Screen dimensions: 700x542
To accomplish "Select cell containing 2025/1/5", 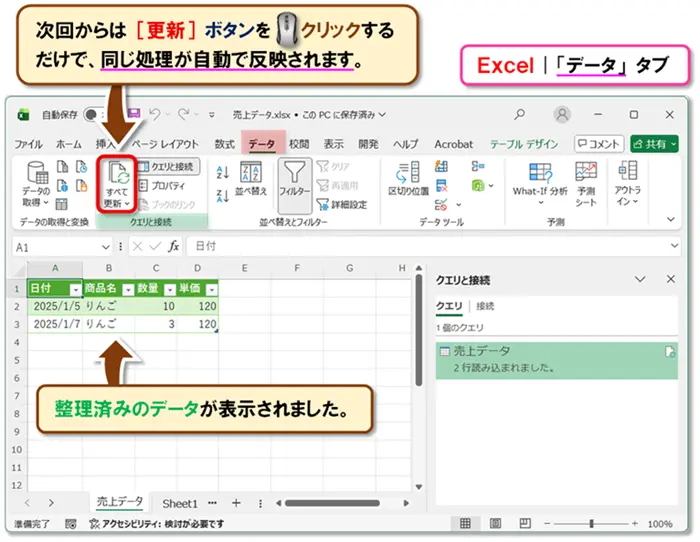I will pos(55,306).
